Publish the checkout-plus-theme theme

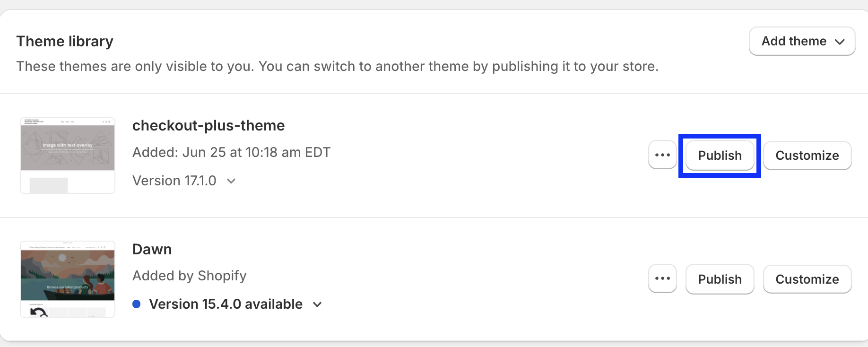tap(720, 156)
